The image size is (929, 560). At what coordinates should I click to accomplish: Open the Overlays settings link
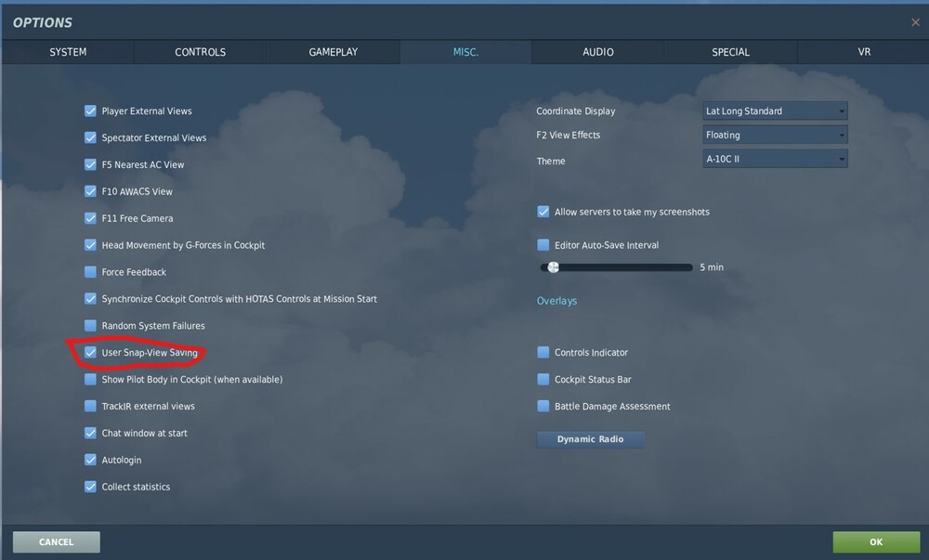pos(556,301)
